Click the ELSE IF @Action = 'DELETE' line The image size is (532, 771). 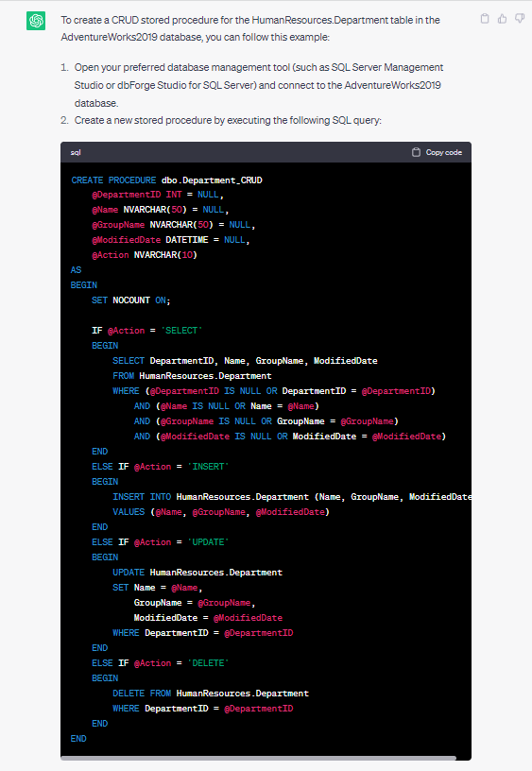[x=161, y=663]
